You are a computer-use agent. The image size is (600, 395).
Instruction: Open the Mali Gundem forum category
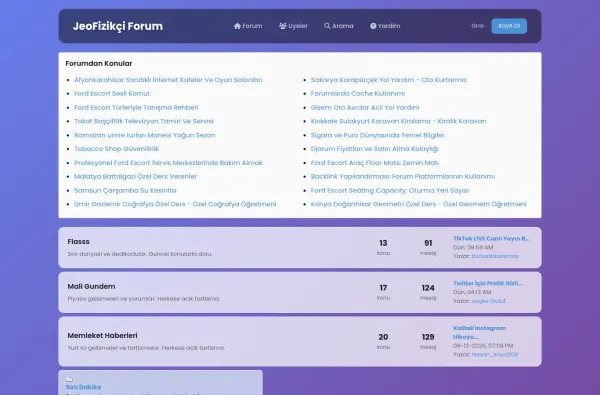(x=91, y=287)
